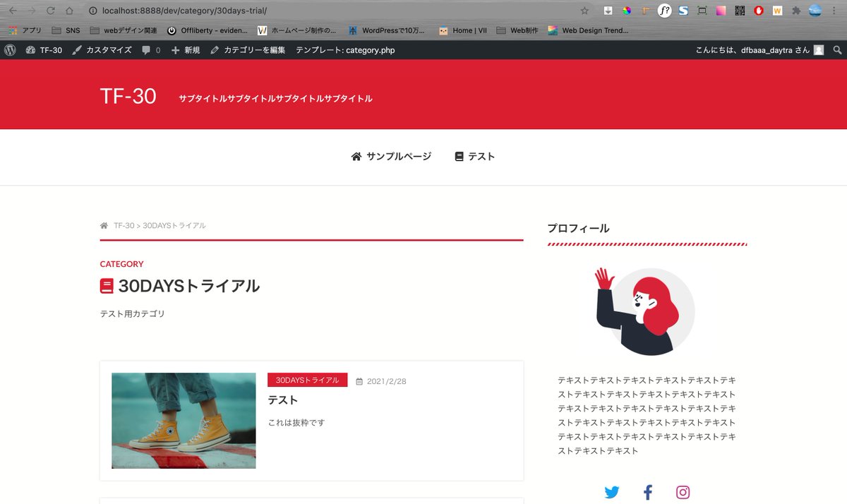Open the ホームページ制作の bookmark
Screen dimensions: 847x504
(297, 30)
